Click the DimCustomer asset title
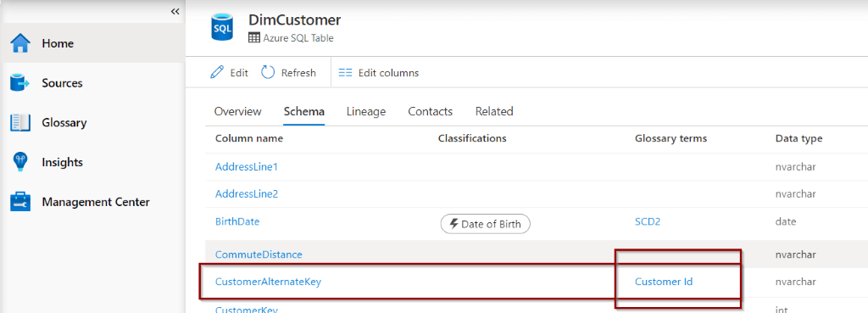 click(x=294, y=20)
